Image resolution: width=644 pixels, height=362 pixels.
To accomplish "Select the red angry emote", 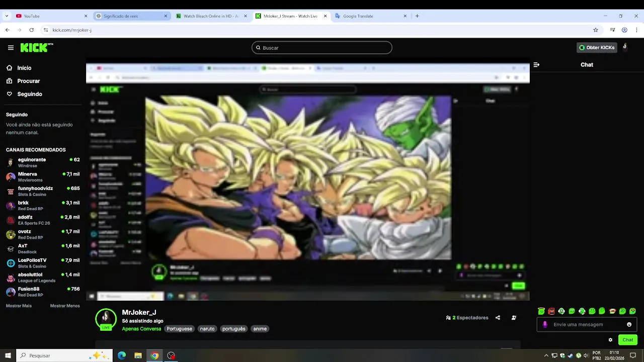I will pos(551,311).
